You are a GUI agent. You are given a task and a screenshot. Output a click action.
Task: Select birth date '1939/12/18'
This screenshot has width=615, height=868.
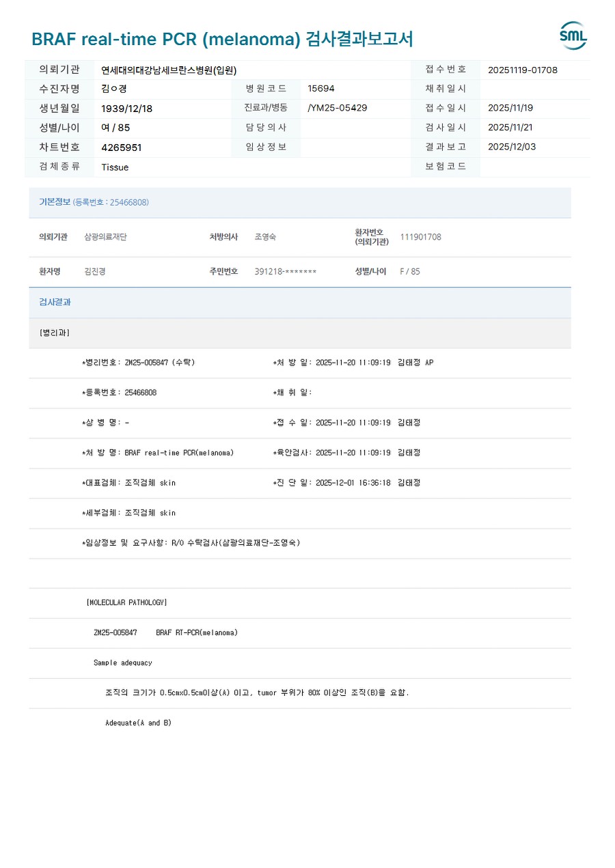pyautogui.click(x=127, y=109)
